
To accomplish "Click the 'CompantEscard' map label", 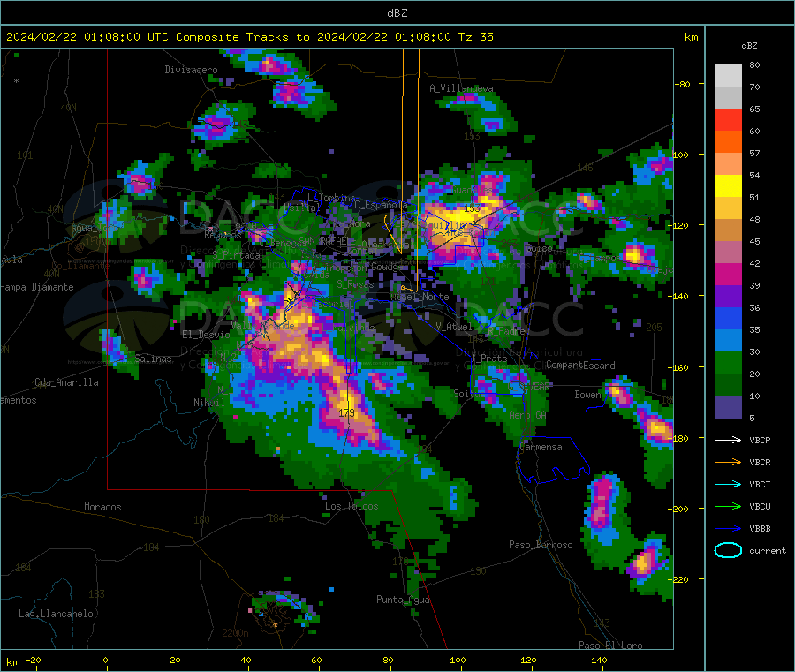I will pos(580,365).
